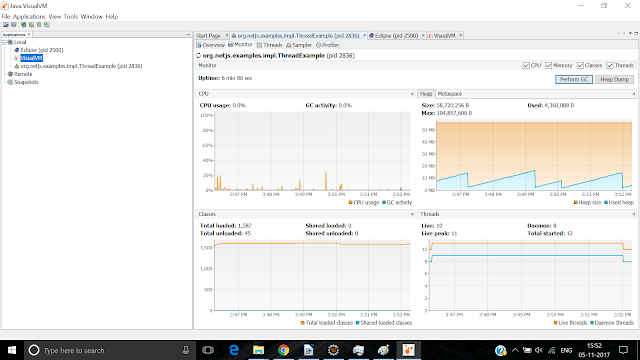Screen dimensions: 640x360
Task: Click the Heap Dump button
Action: click(x=614, y=79)
